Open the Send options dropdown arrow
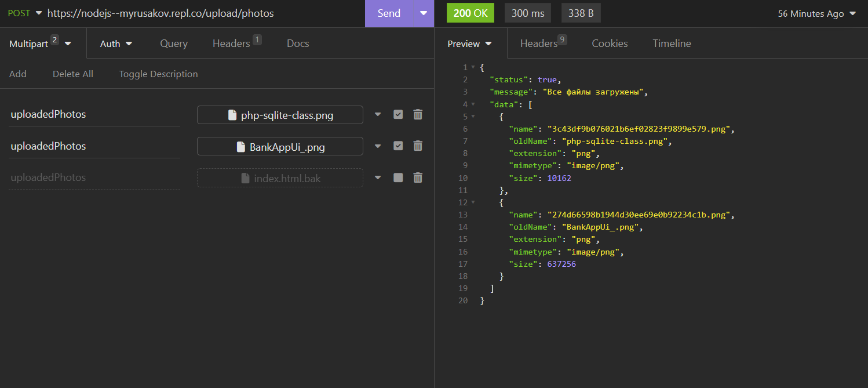 point(424,13)
